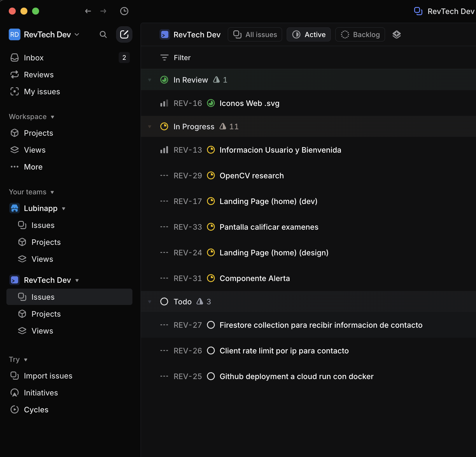The image size is (476, 457).
Task: Open issue Landing Page (home) (design)
Action: (274, 253)
